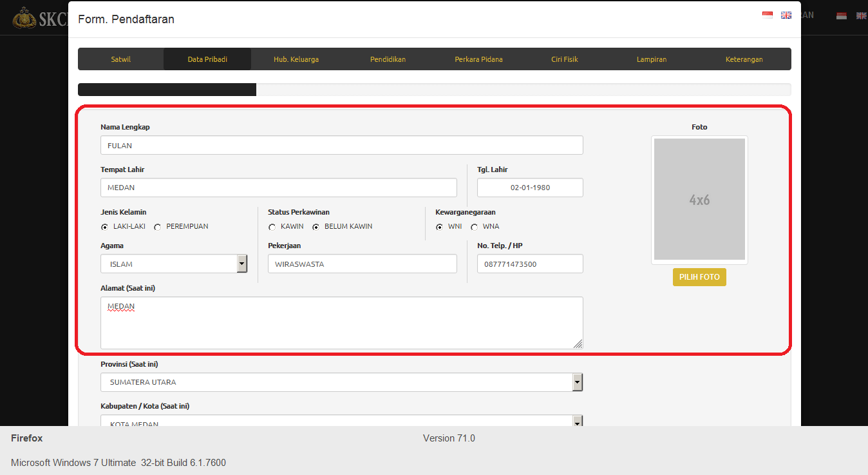868x475 pixels.
Task: Click the "Alamat (Saat ini)" label
Action: coord(127,288)
